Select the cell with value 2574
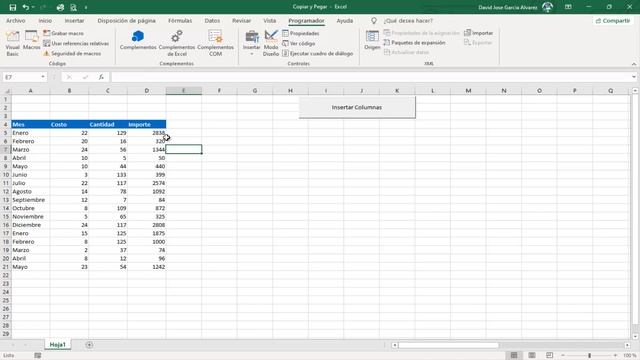 click(x=147, y=183)
